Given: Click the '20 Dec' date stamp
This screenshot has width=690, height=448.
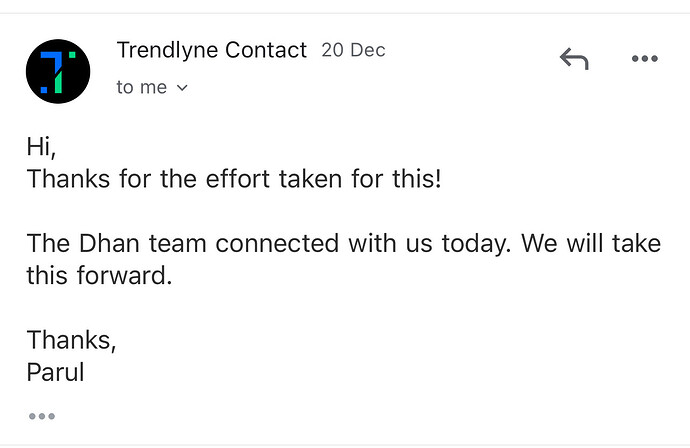Looking at the screenshot, I should pyautogui.click(x=353, y=50).
